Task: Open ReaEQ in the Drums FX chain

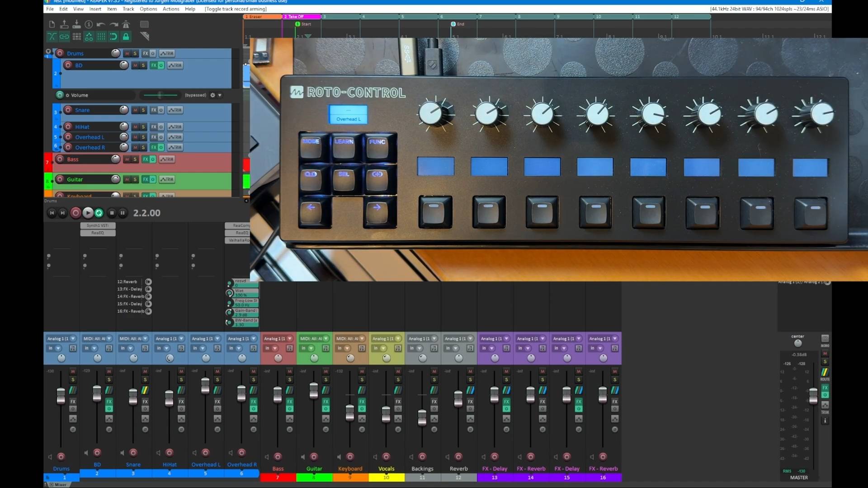Action: [x=98, y=232]
